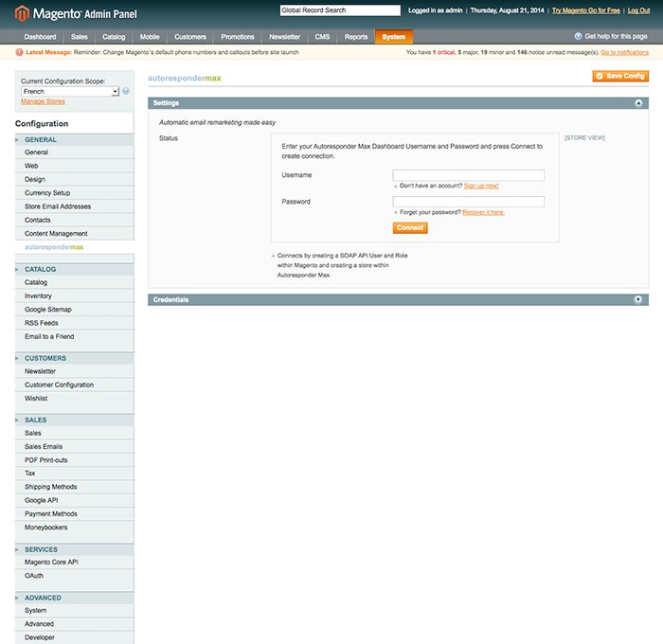Open Store Email Addresses configuration

click(75, 206)
